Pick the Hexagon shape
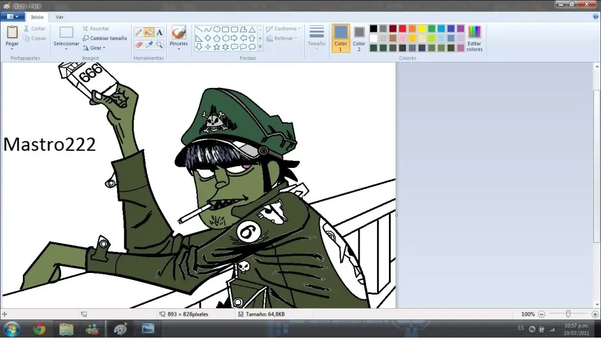601x364 pixels. pos(226,38)
